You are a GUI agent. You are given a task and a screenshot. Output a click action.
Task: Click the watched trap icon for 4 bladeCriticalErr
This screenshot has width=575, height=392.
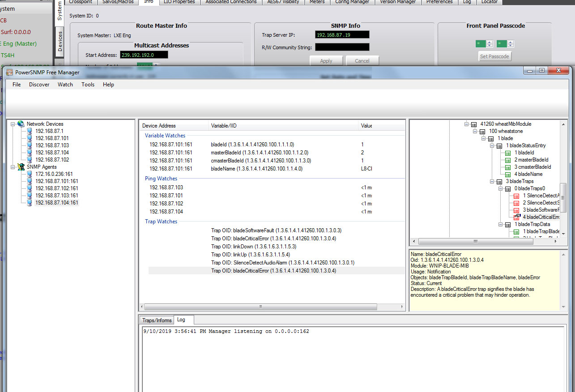point(516,217)
